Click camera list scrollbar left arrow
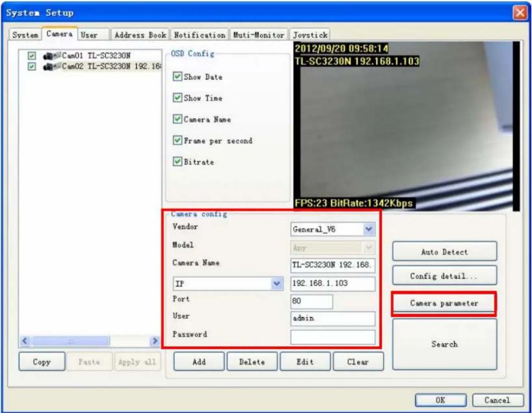 pyautogui.click(x=25, y=341)
